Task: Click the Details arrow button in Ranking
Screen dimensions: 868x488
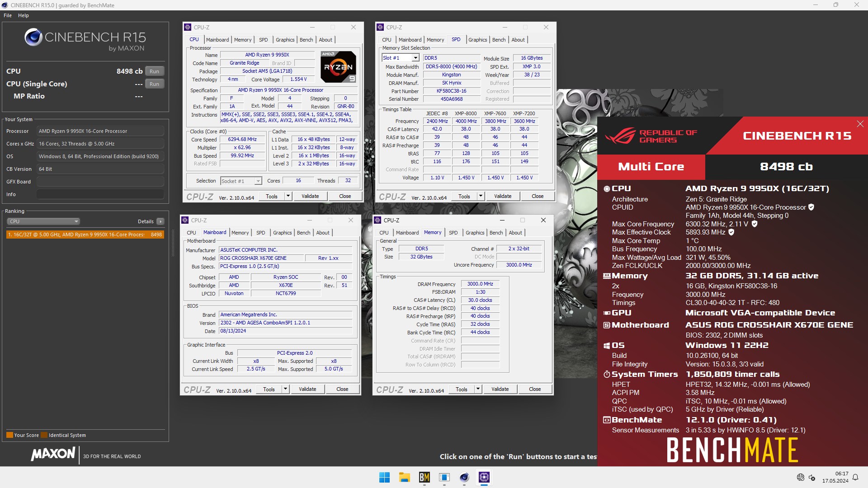Action: 160,221
